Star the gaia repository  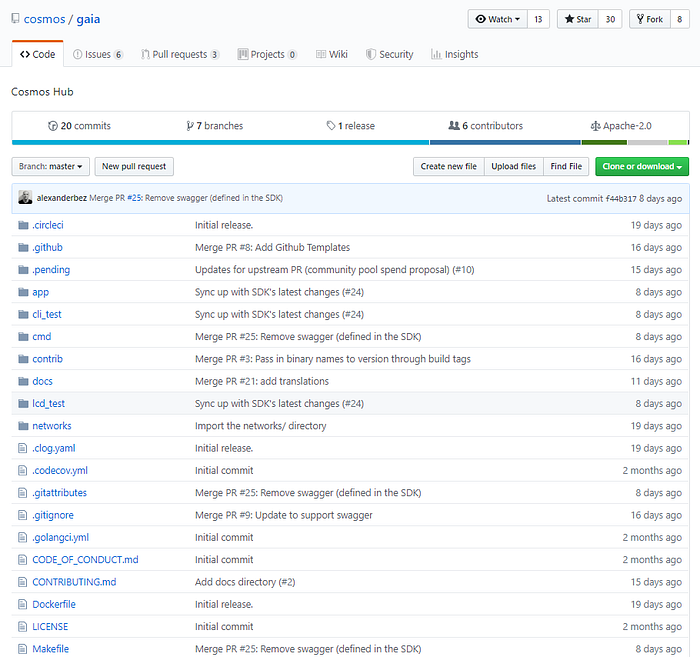(578, 19)
